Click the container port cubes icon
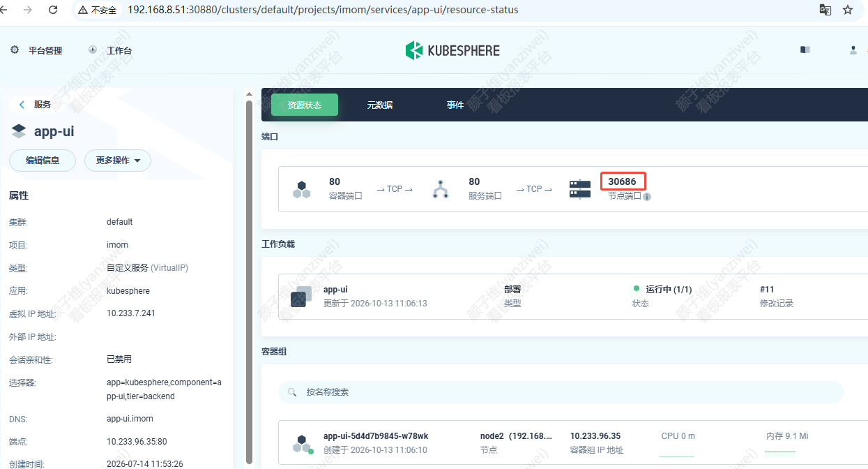The width and height of the screenshot is (868, 469). [301, 189]
